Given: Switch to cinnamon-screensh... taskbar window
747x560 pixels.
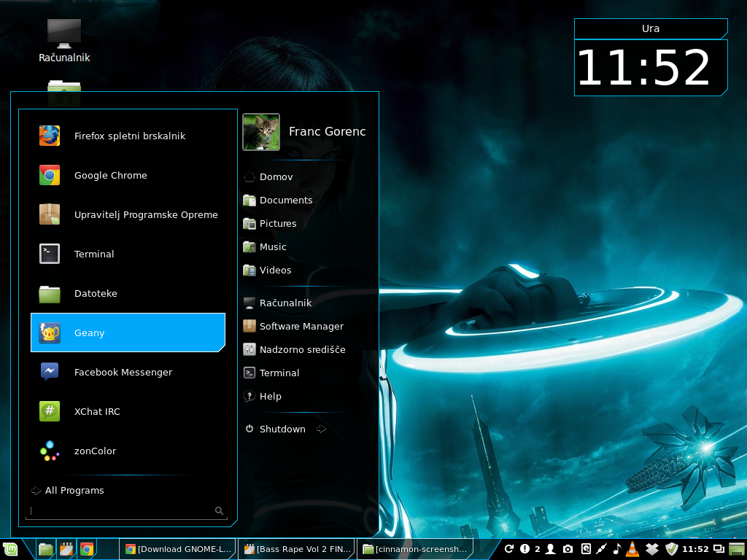Looking at the screenshot, I should pos(415,549).
